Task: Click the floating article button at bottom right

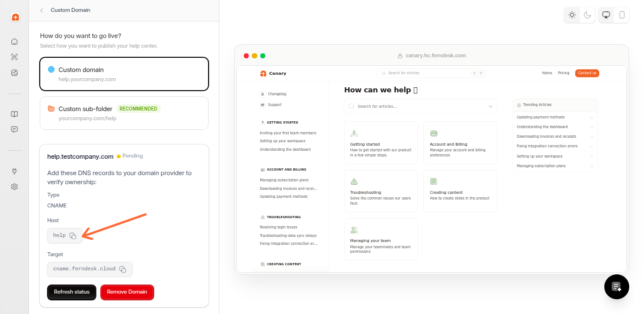Action: [617, 287]
